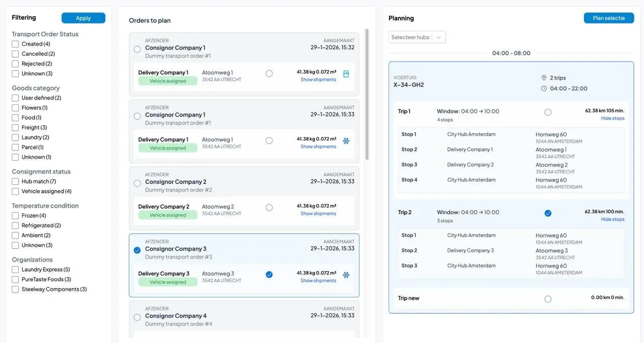Viewport: 644px width, 343px height.
Task: Select the Trip new radio button
Action: 548,299
